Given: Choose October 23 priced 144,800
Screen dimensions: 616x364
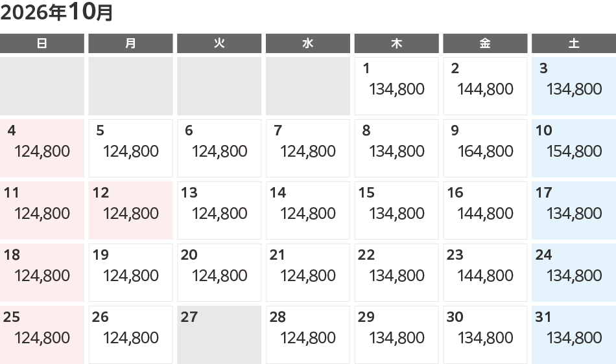Looking at the screenshot, I should (485, 272).
